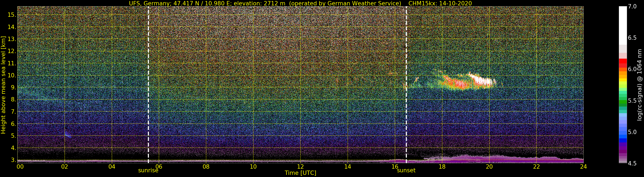The height and width of the screenshot is (177, 644).
Task: Click the "24" tick on the time axis
Action: pos(583,166)
